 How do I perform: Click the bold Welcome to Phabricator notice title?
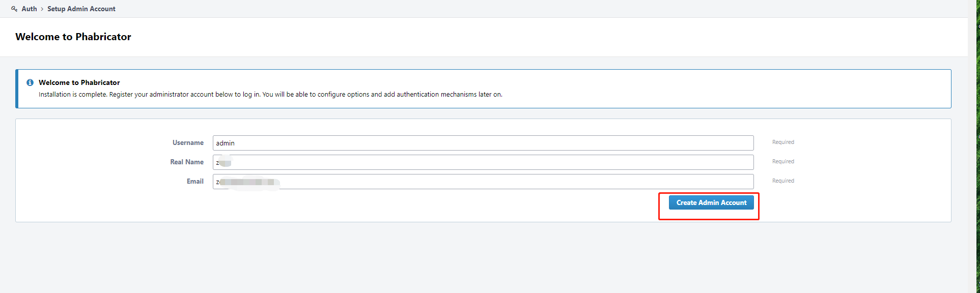point(79,82)
